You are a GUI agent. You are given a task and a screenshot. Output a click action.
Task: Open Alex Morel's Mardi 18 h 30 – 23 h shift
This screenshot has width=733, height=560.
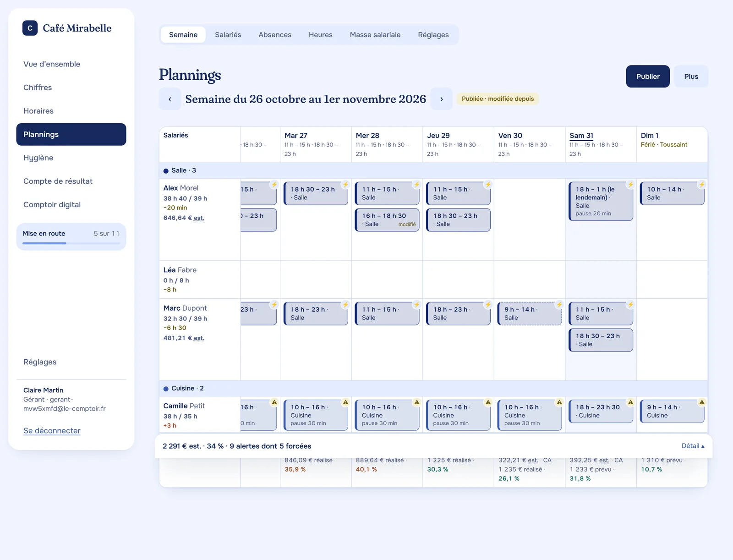pyautogui.click(x=316, y=193)
